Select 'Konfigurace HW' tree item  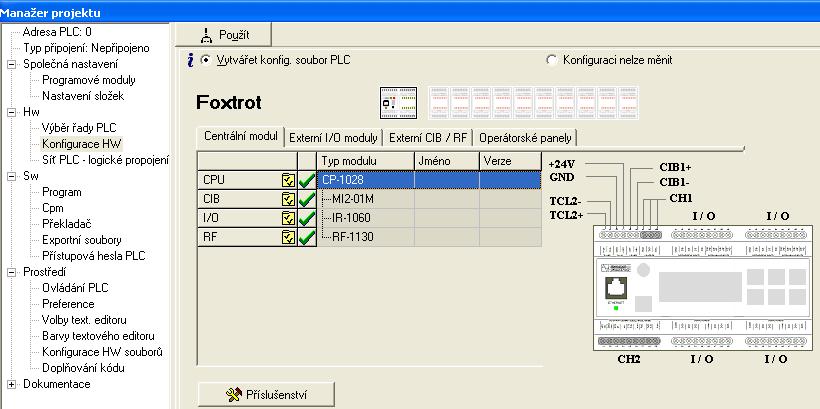click(x=82, y=144)
